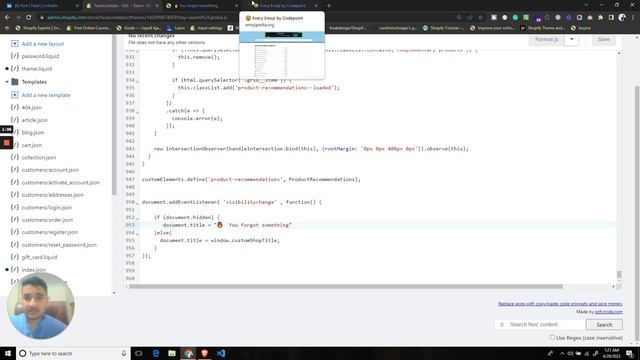This screenshot has height=360, width=640.
Task: Click the editor vertical scrollbar thumb
Action: (x=619, y=274)
